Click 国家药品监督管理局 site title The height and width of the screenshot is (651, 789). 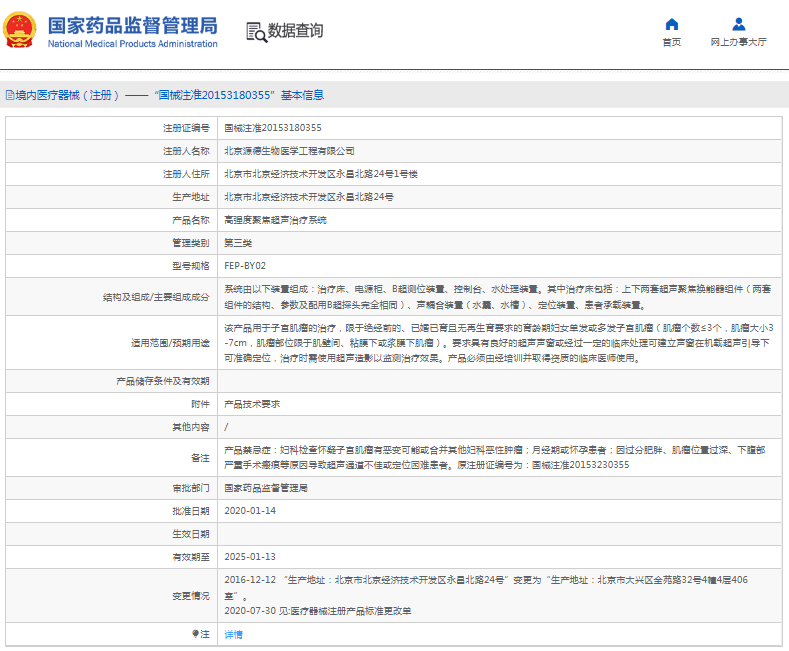(x=132, y=24)
